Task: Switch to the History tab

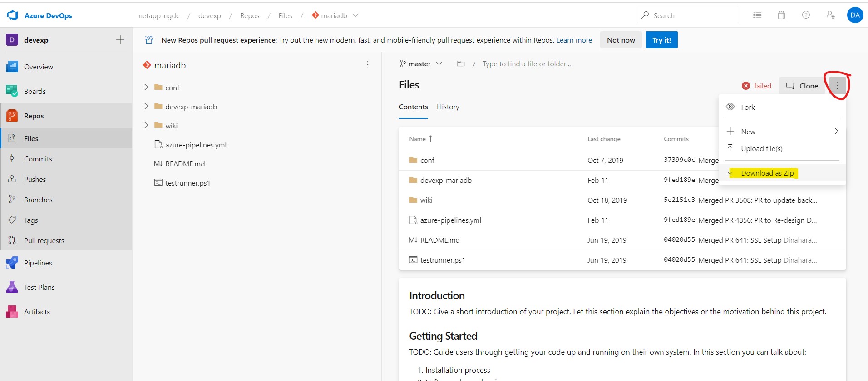Action: click(x=448, y=107)
